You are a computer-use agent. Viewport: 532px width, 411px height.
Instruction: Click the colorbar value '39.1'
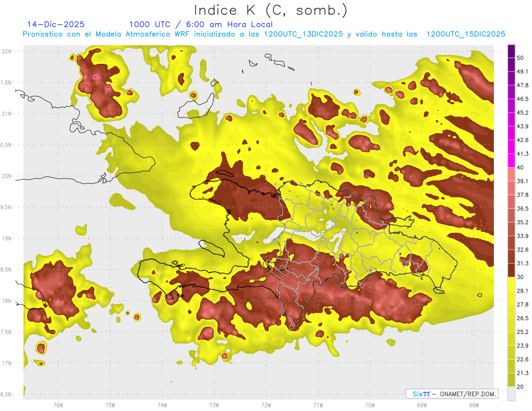point(523,181)
